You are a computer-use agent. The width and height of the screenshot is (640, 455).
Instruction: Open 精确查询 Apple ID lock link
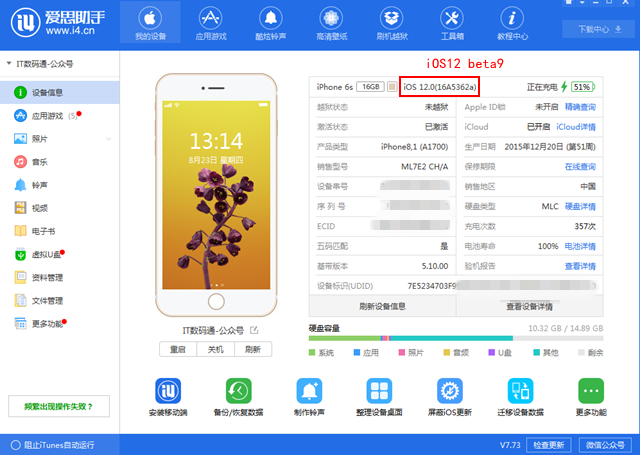[580, 107]
